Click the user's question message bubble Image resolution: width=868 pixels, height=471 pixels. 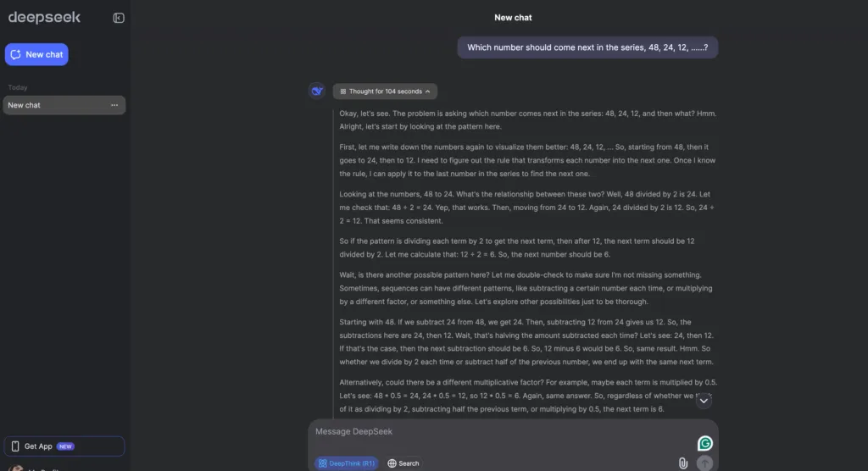coord(587,47)
